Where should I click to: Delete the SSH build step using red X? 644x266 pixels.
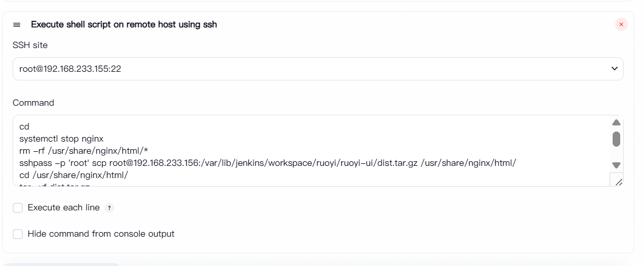[x=621, y=24]
